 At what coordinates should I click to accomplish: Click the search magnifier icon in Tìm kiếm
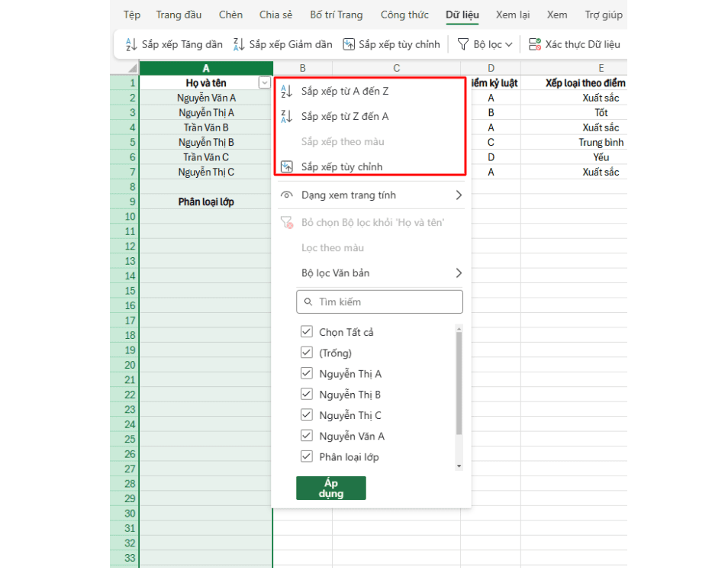[x=308, y=301]
